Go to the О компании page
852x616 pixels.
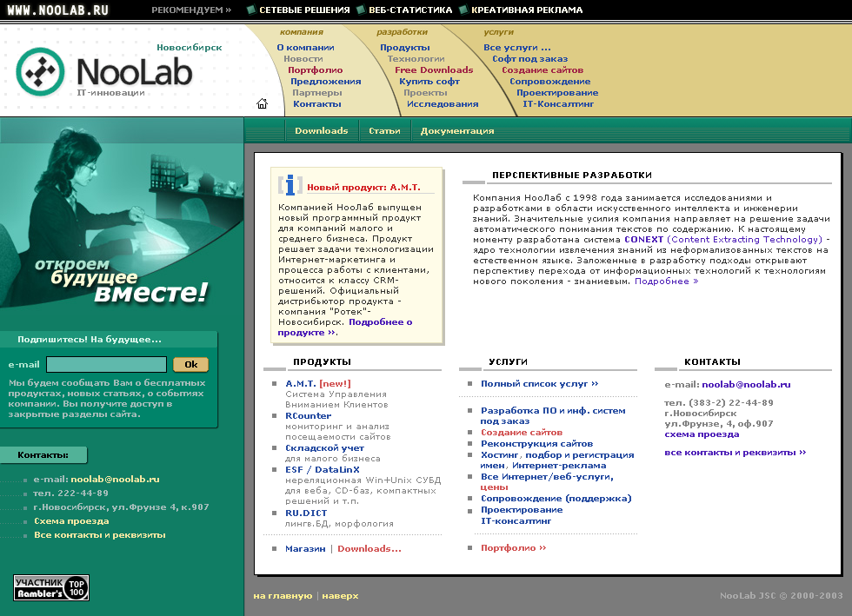305,47
